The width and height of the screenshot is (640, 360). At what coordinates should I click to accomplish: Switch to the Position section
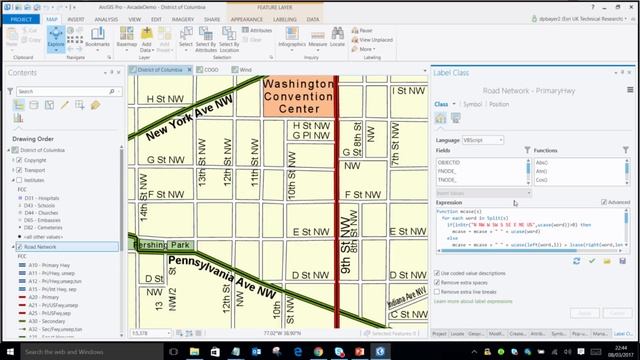(x=499, y=104)
